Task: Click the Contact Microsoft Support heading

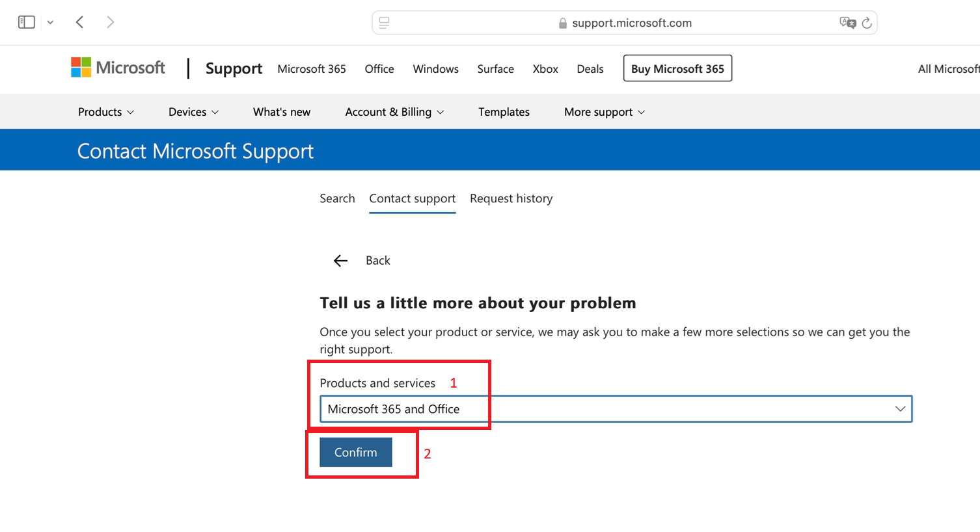Action: [x=195, y=151]
